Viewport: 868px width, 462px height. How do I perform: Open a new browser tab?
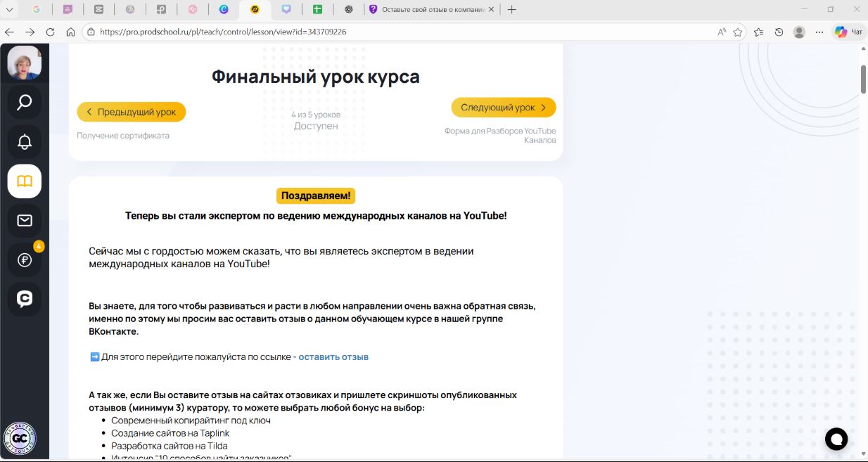click(512, 10)
